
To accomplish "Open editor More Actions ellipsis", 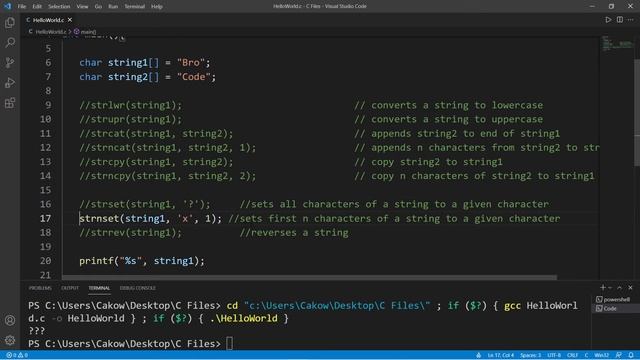I will 631,20.
